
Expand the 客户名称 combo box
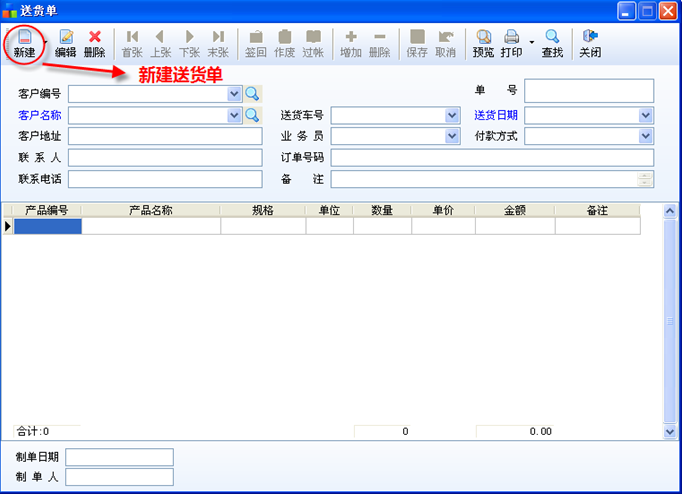coord(235,115)
